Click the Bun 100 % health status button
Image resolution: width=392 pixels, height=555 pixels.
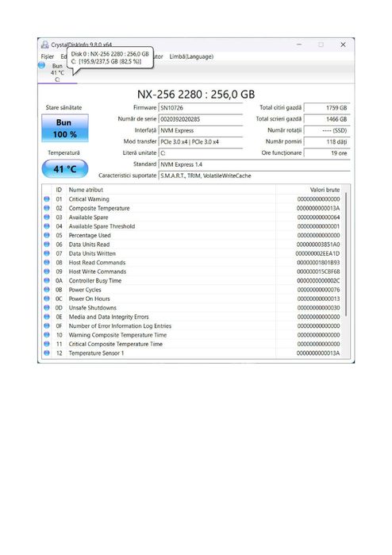click(x=65, y=128)
